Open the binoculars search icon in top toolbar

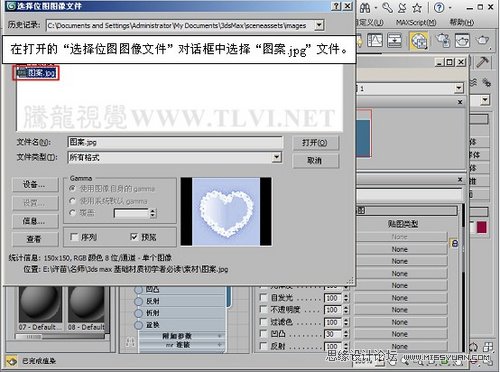(x=365, y=8)
